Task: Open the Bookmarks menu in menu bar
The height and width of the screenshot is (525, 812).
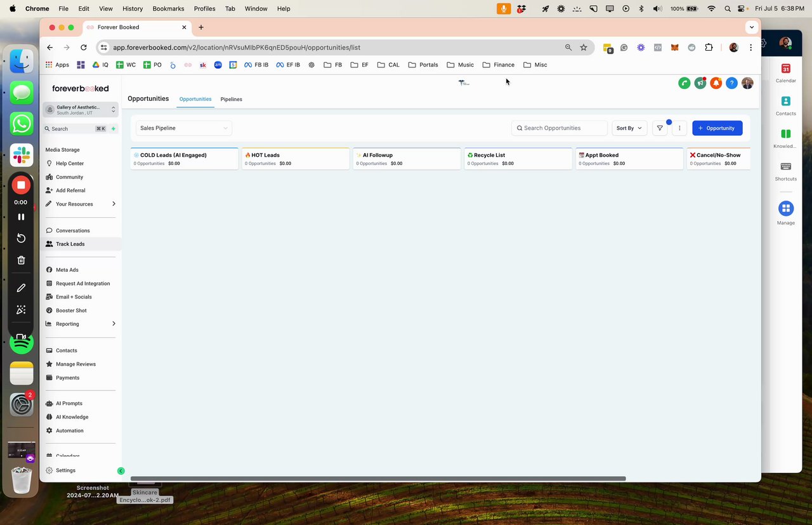Action: [x=168, y=9]
